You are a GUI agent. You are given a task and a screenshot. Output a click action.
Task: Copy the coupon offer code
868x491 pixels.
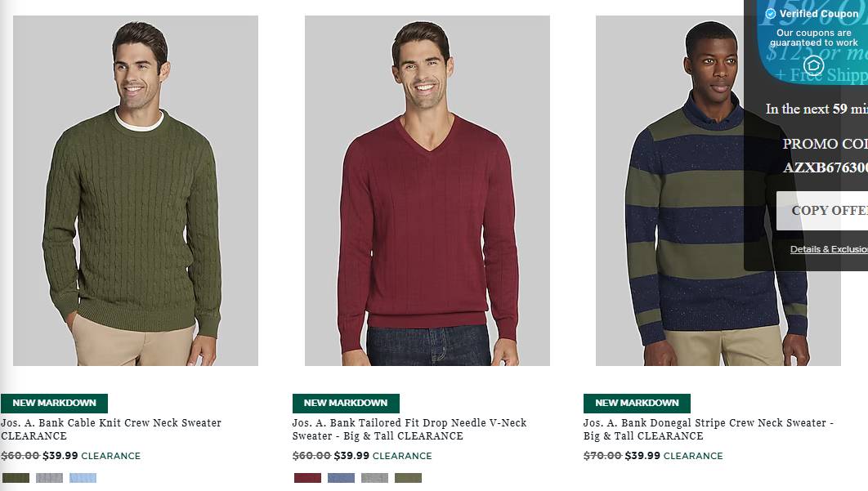click(822, 210)
